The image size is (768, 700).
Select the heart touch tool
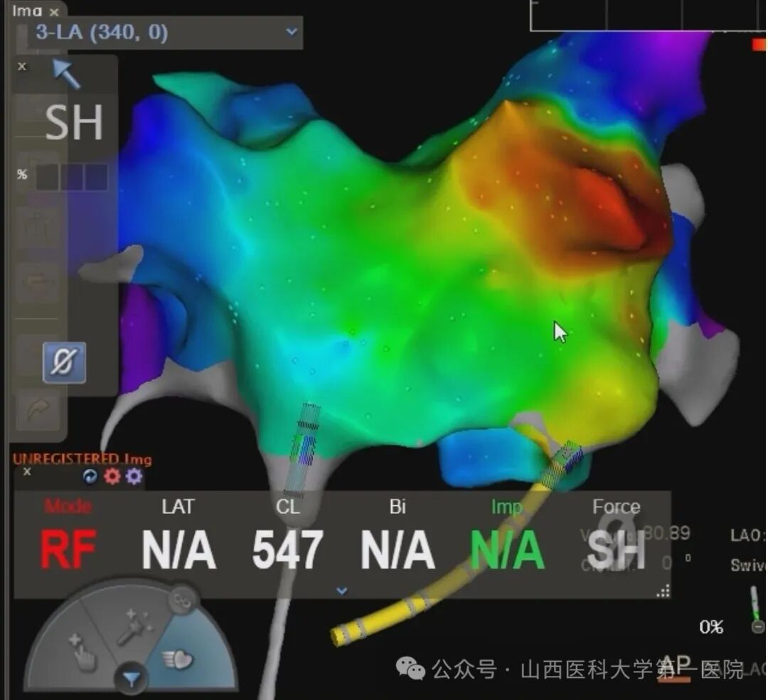pyautogui.click(x=178, y=660)
